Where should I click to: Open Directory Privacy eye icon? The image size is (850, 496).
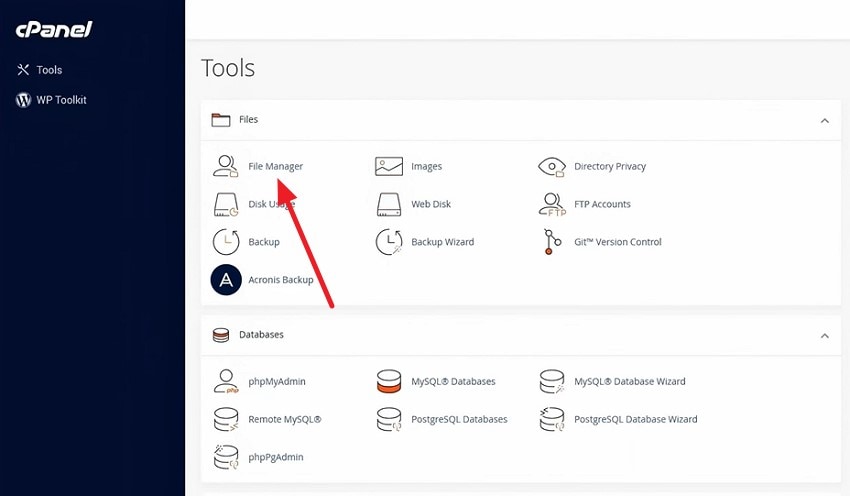click(x=551, y=166)
